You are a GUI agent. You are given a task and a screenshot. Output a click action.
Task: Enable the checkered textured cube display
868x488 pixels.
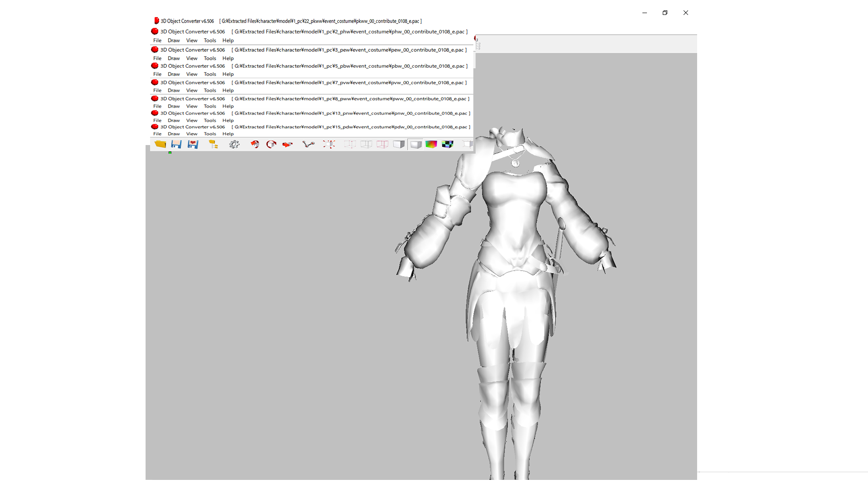[x=448, y=144]
